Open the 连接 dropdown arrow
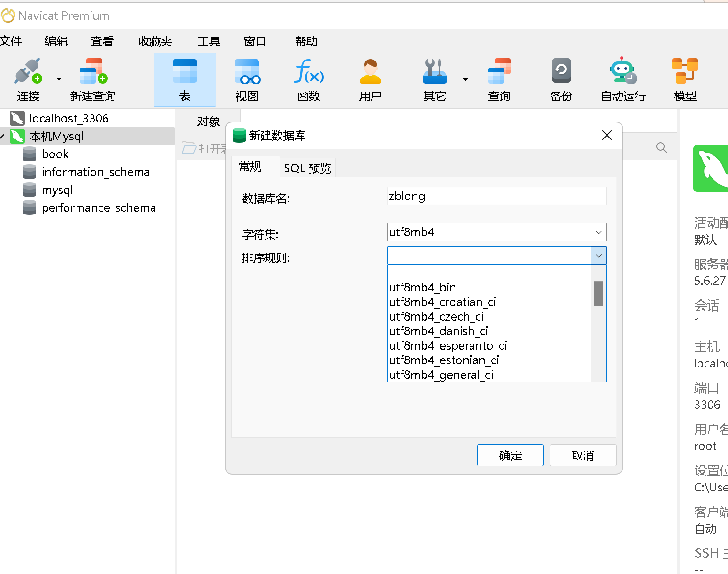Viewport: 728px width, 574px height. (59, 79)
